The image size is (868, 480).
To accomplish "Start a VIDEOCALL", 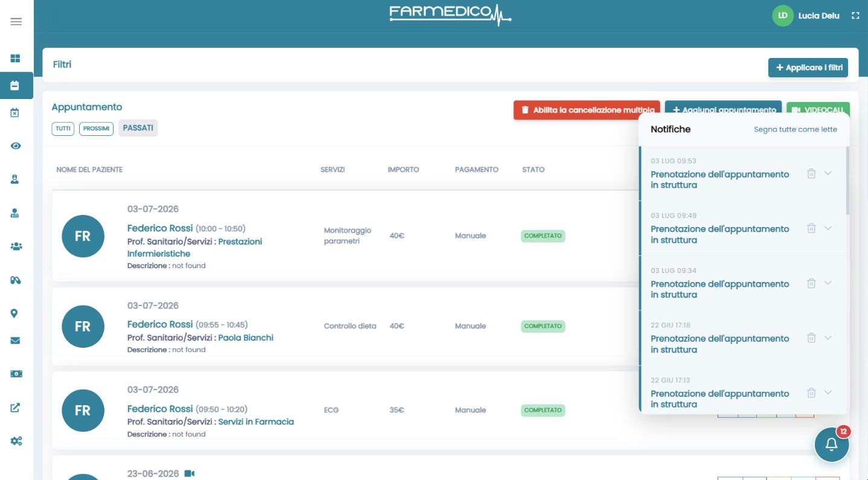I will click(818, 110).
